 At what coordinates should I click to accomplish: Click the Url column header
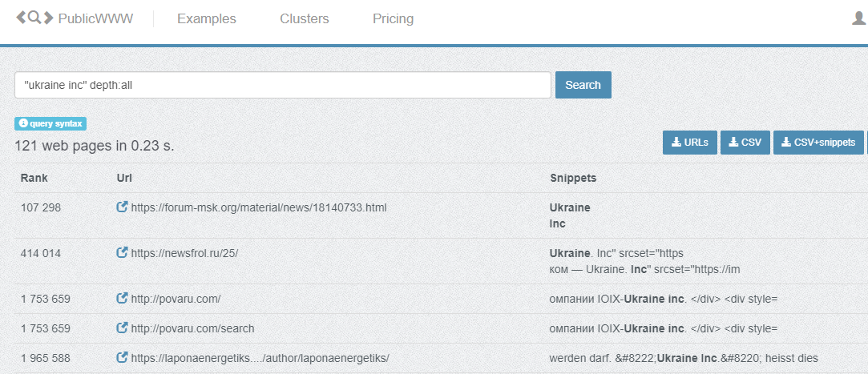point(124,178)
